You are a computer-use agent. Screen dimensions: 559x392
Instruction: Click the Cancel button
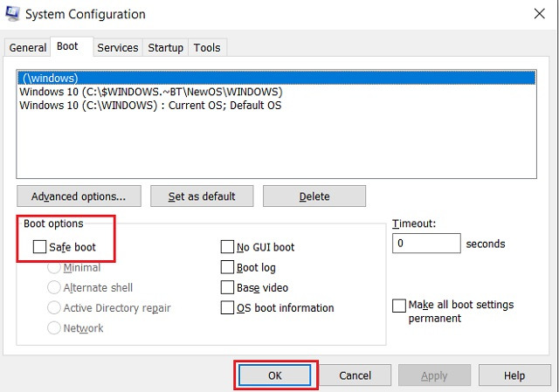[x=355, y=375]
